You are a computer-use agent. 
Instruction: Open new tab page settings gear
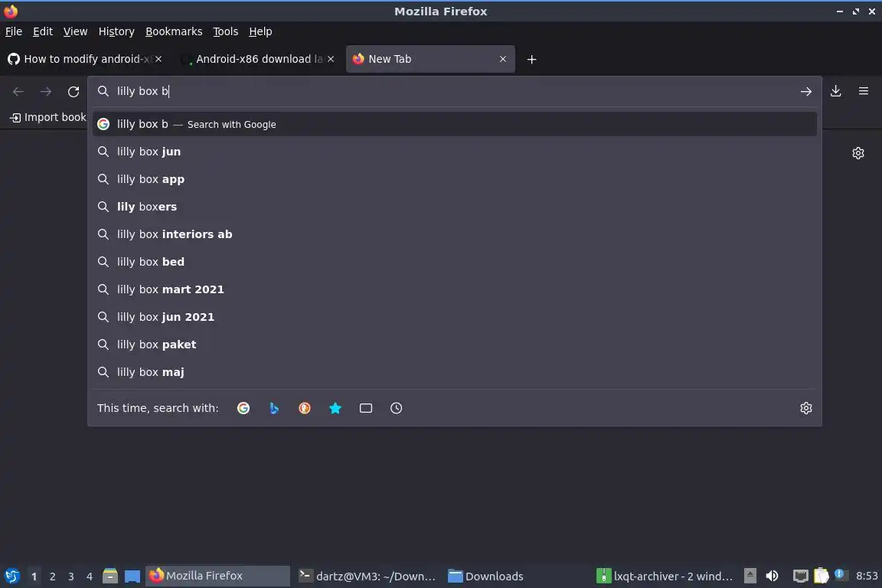point(857,153)
